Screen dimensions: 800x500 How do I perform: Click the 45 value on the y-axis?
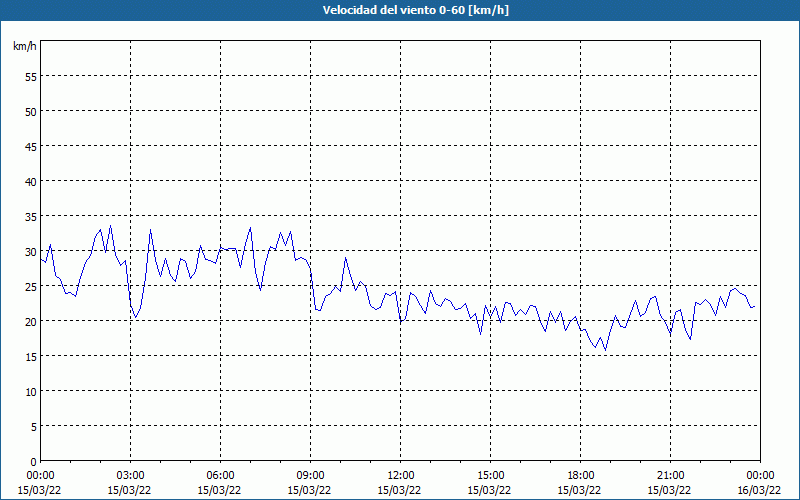31,146
